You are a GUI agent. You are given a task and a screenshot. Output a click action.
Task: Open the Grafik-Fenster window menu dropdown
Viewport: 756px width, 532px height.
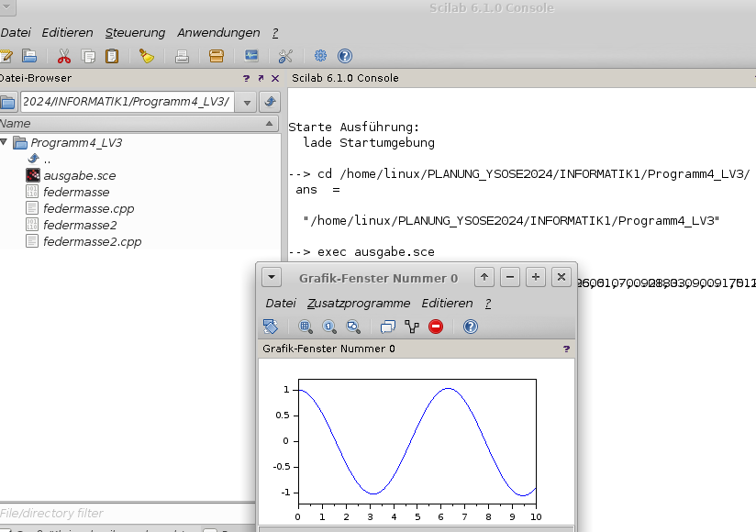pos(272,278)
